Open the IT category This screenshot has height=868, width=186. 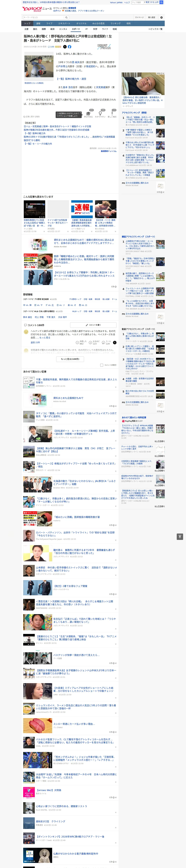[86, 29]
